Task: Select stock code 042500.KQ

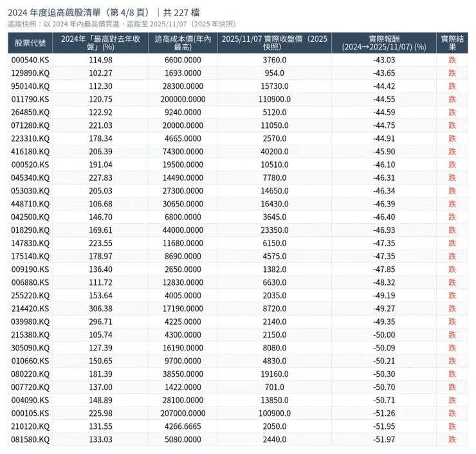Action: 30,217
